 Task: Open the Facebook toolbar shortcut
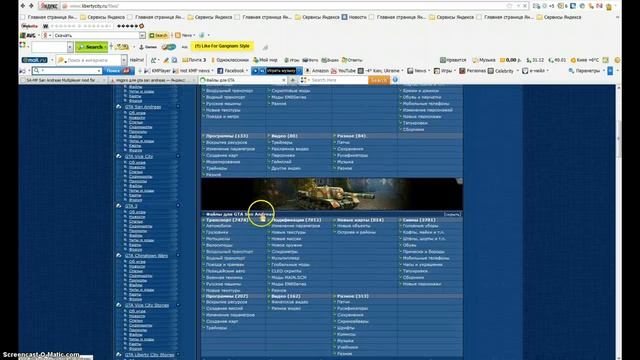(x=231, y=71)
